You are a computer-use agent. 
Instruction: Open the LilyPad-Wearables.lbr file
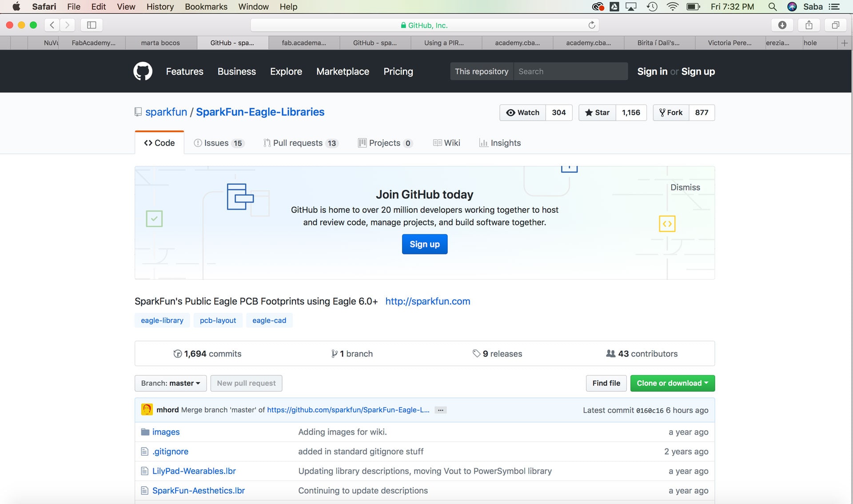pos(194,471)
